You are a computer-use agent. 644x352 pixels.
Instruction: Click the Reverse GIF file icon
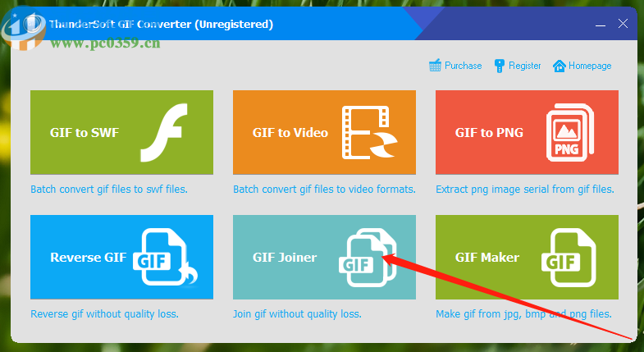[x=165, y=257]
